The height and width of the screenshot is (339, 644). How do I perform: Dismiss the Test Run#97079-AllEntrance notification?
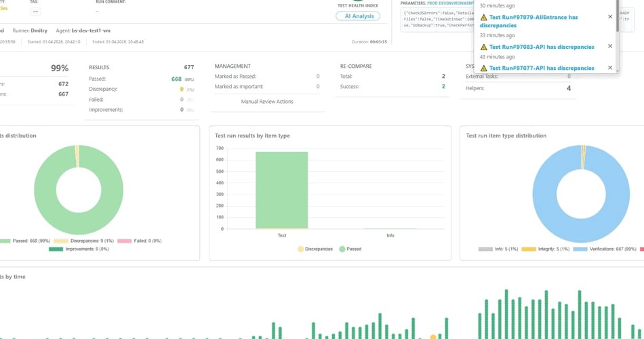[x=609, y=17]
